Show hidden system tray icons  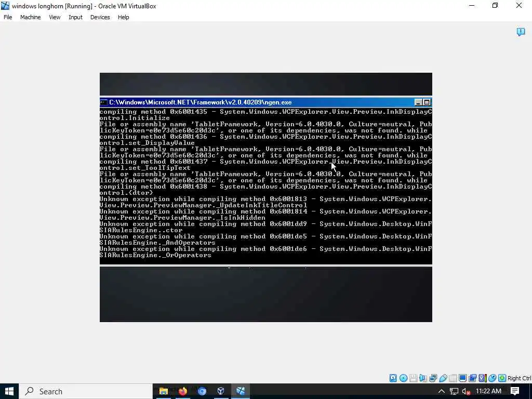(x=441, y=391)
